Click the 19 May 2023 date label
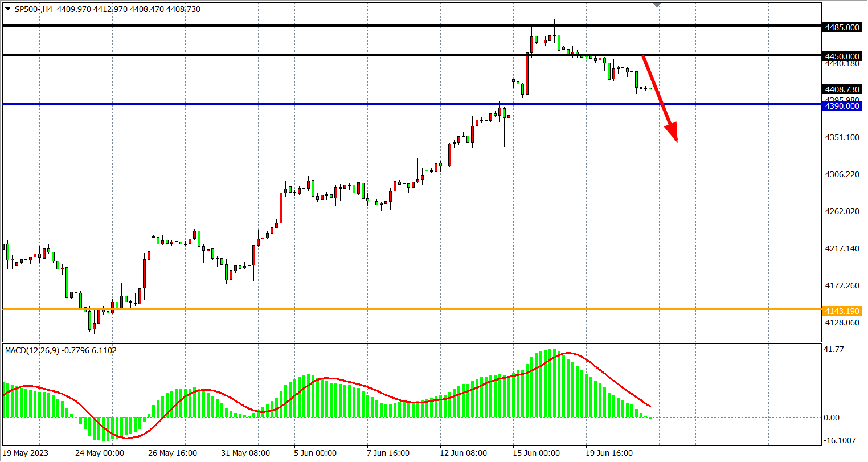The width and height of the screenshot is (868, 462). pyautogui.click(x=26, y=453)
